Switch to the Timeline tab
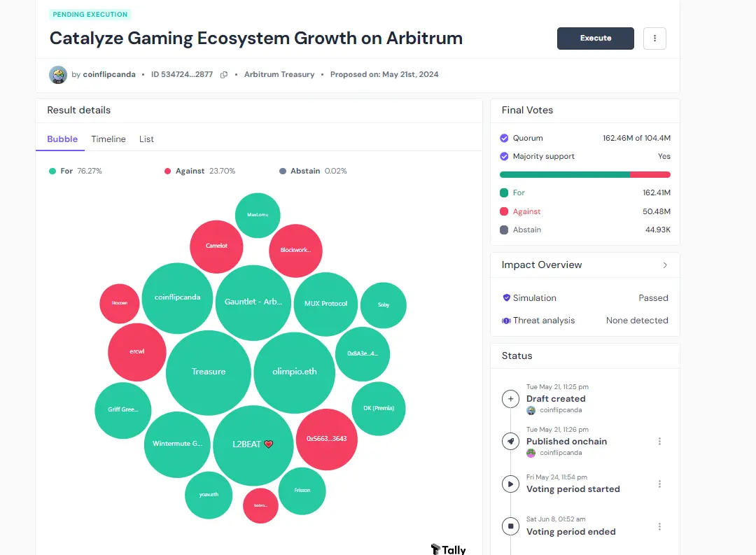This screenshot has height=555, width=756. (x=108, y=139)
